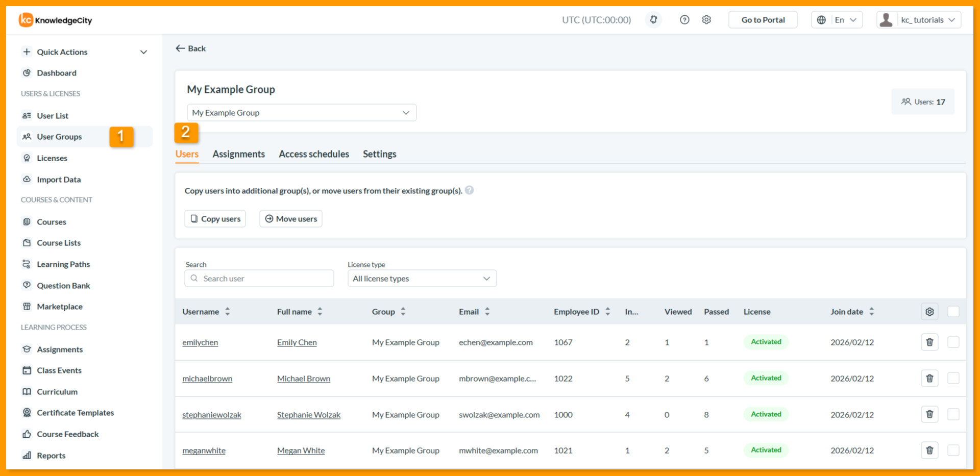Viewport: 980px width, 476px height.
Task: Click the notifications bell icon
Action: pos(653,20)
